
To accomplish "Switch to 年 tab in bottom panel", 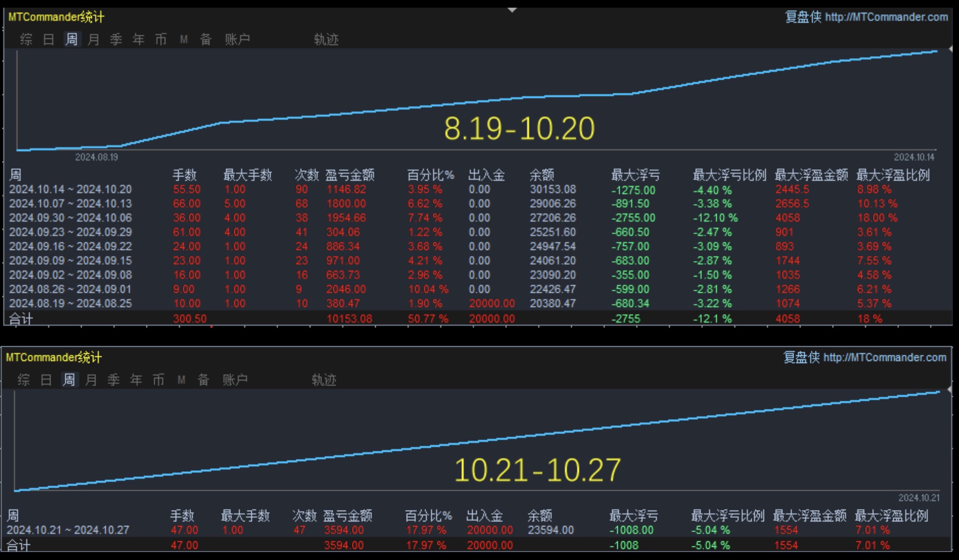I will pyautogui.click(x=136, y=380).
